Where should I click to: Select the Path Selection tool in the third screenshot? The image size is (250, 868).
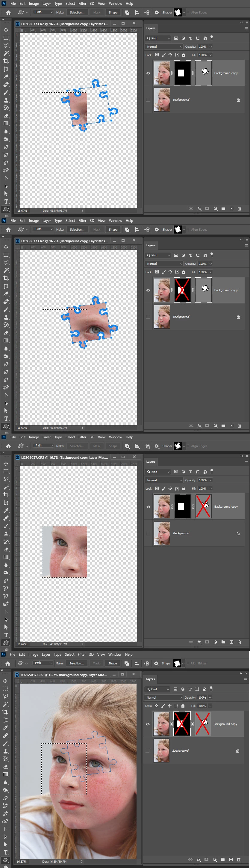pyautogui.click(x=6, y=619)
